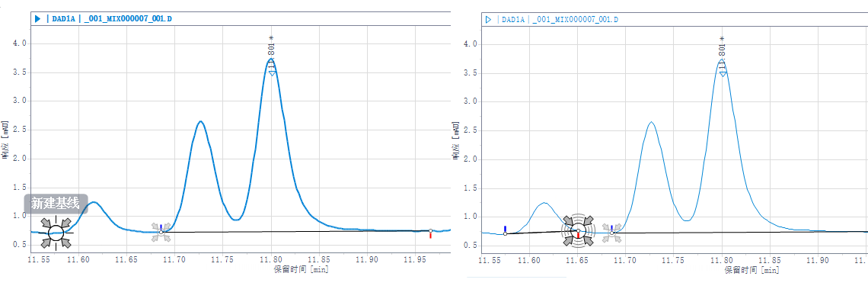868x286 pixels.
Task: Click right panel baseline end point with red tick near 11.65
Action: coord(579,230)
